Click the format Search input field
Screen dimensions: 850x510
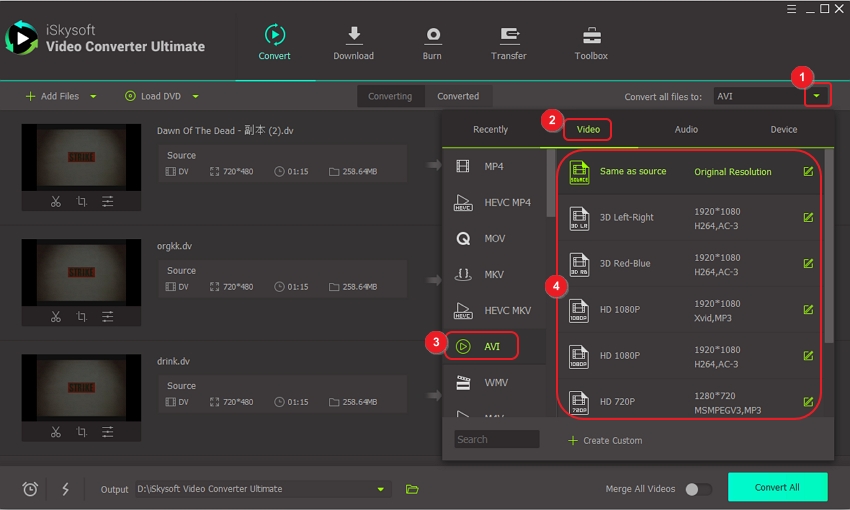[496, 439]
